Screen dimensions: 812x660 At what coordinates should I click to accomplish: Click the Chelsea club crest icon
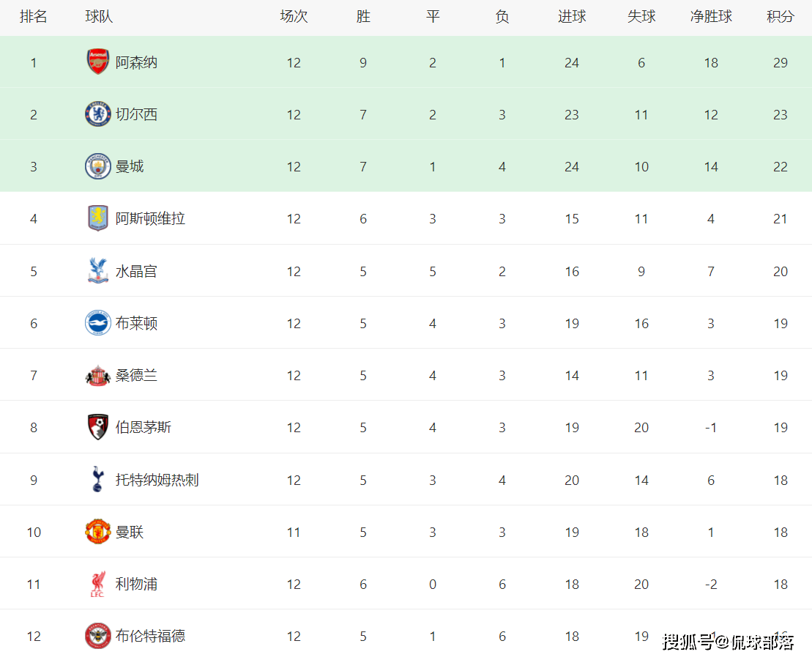click(x=97, y=114)
